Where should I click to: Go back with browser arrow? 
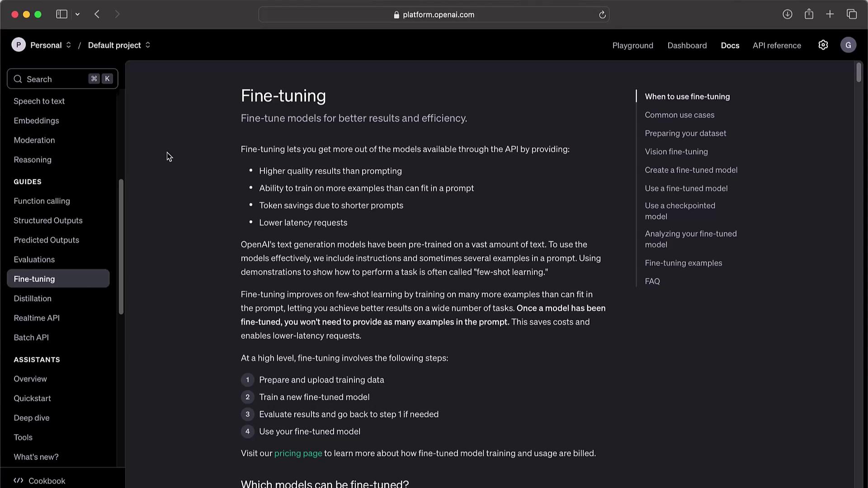tap(97, 14)
